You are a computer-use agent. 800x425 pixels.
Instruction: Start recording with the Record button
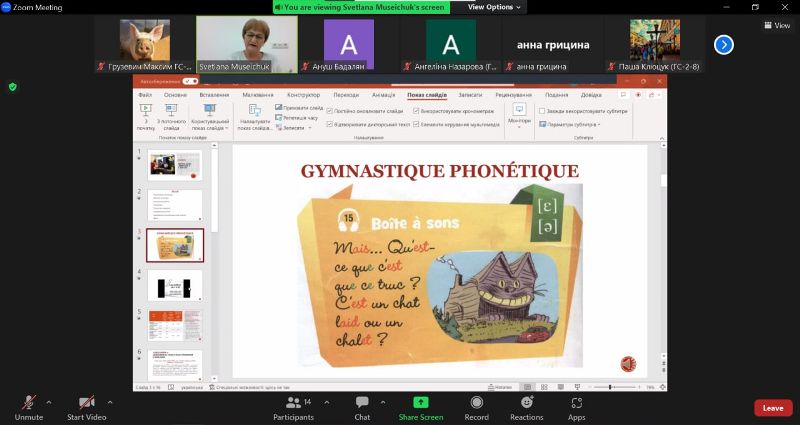click(477, 407)
